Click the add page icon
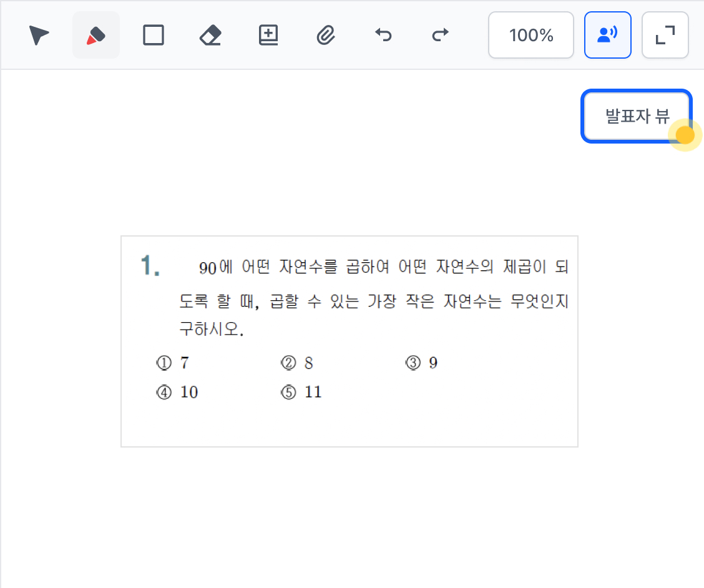The image size is (704, 588). 268,35
